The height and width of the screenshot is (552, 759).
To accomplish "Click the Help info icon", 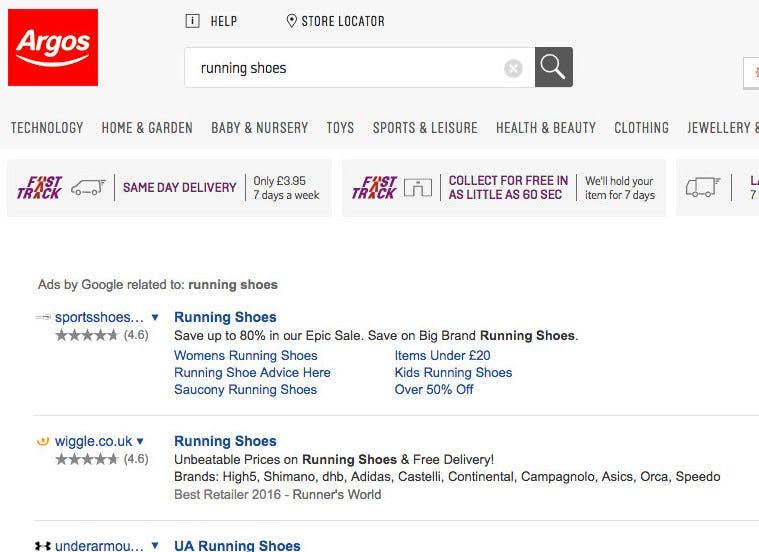I will click(x=193, y=21).
